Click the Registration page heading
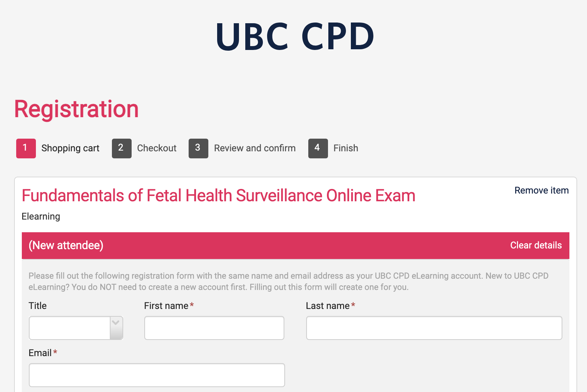 [76, 109]
